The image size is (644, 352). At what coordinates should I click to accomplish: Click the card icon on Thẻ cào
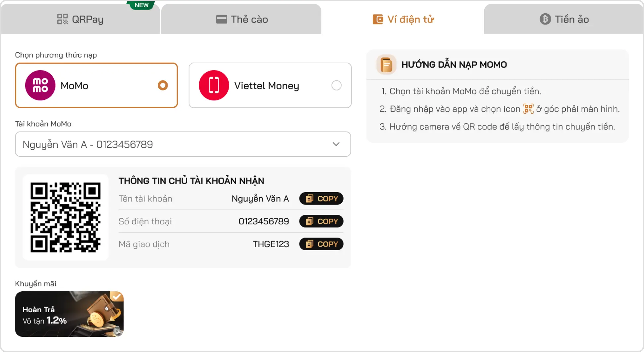click(x=221, y=19)
